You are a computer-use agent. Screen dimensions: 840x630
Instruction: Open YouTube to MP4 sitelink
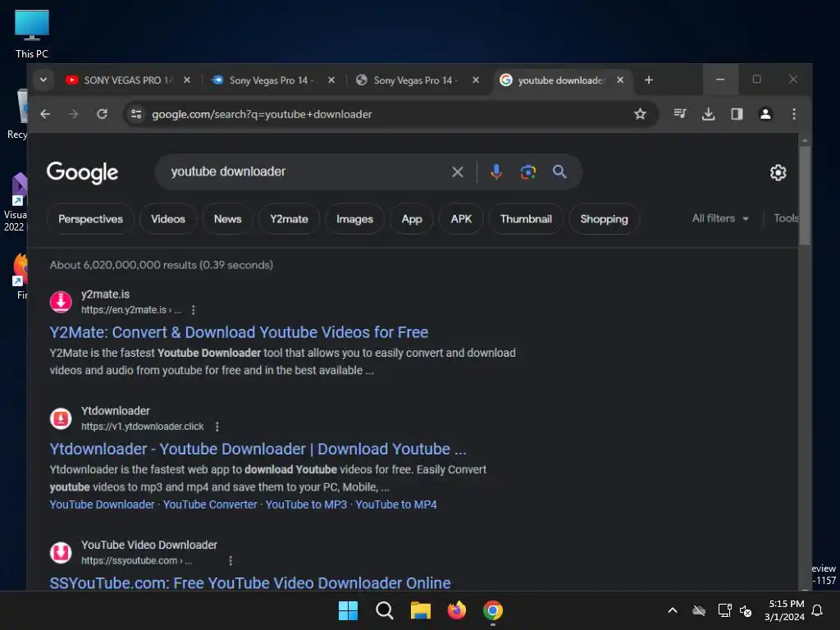(396, 504)
